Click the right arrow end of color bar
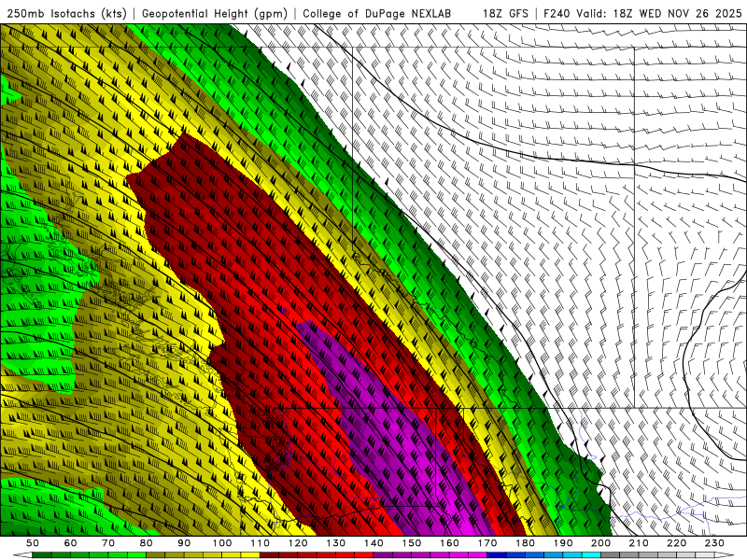747x560 pixels. tap(725, 554)
